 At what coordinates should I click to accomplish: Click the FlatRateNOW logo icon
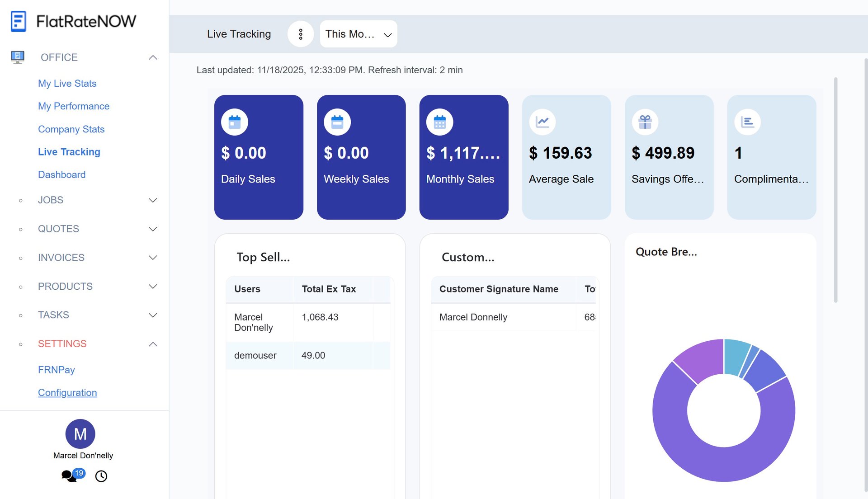[x=19, y=21]
